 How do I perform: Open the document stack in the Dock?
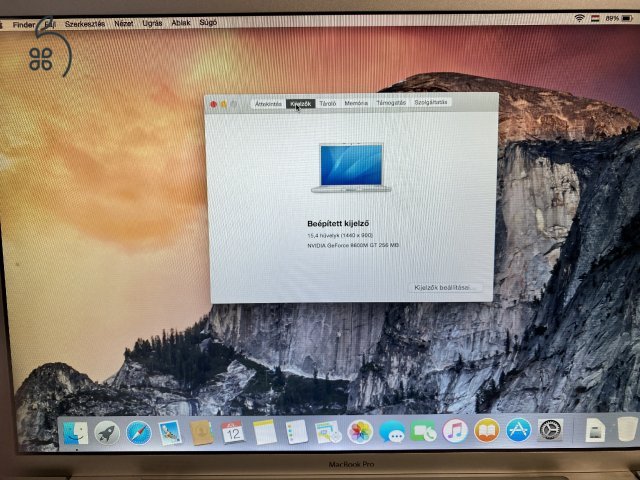595,429
